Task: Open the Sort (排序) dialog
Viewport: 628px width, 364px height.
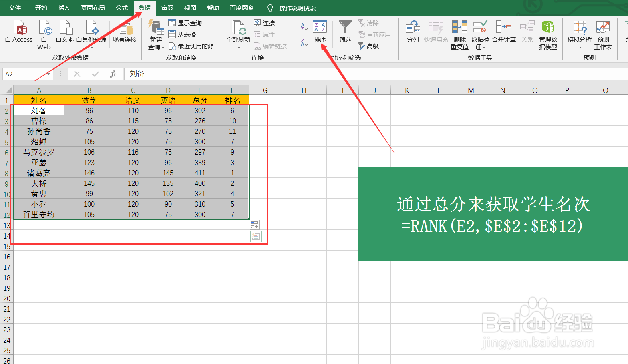Action: 320,32
